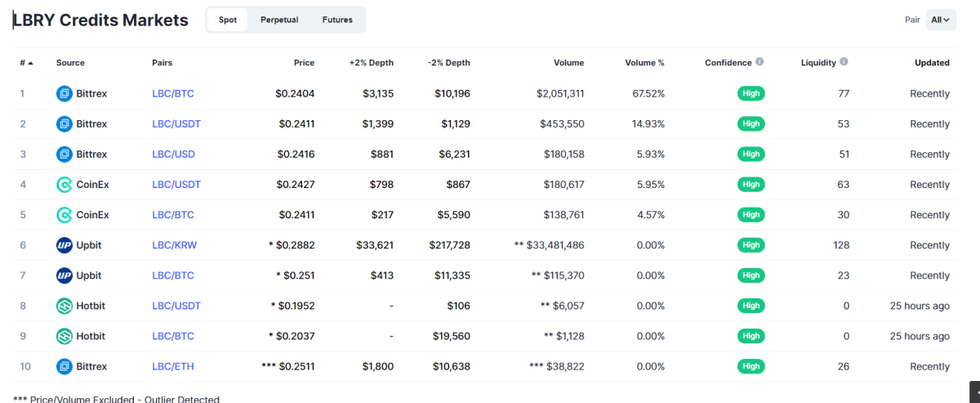Click the High confidence badge in row 1
This screenshot has width=980, height=403.
coord(751,94)
